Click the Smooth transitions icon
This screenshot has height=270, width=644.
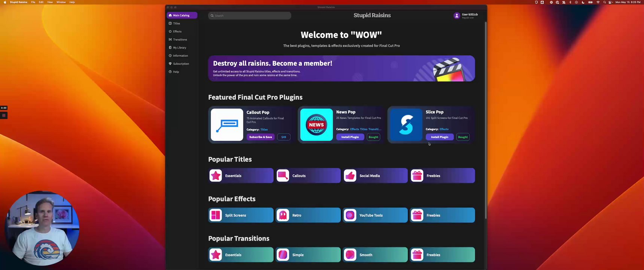[350, 255]
